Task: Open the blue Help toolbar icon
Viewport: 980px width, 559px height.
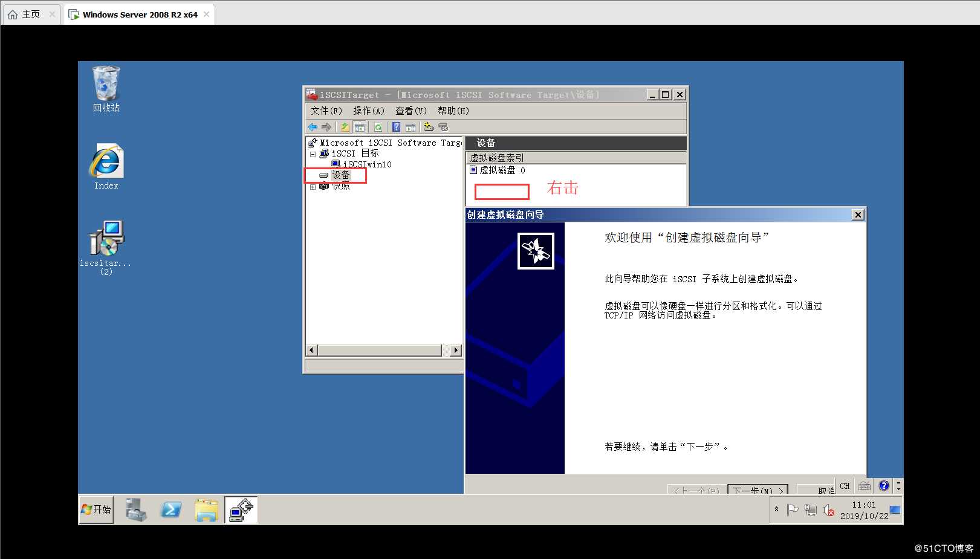Action: [396, 127]
